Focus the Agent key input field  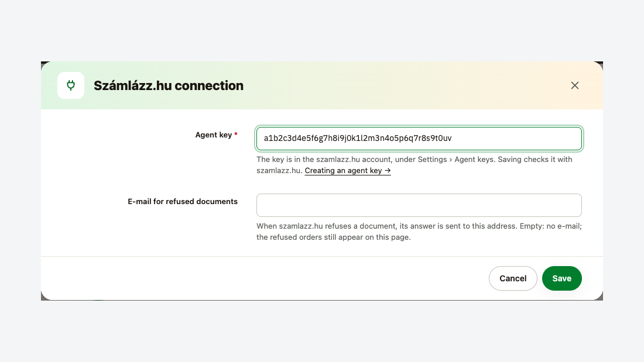click(419, 139)
